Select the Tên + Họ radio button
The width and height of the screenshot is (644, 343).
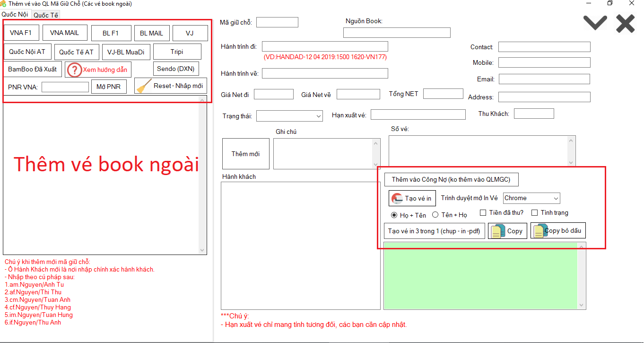pos(435,215)
